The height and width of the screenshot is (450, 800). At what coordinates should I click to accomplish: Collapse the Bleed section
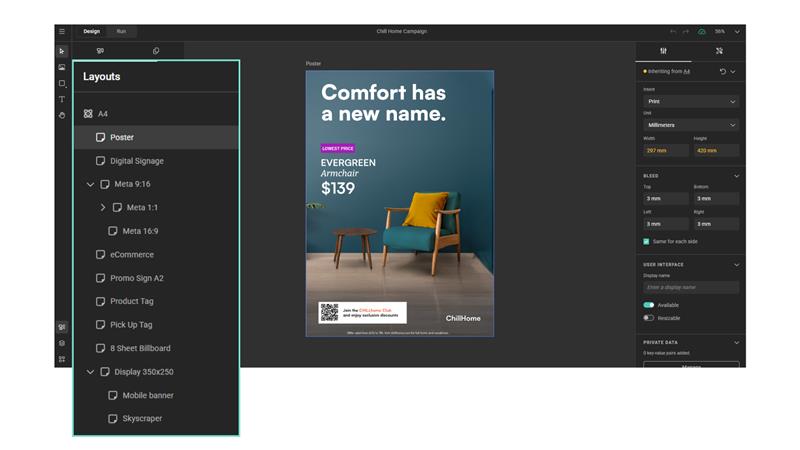tap(736, 176)
